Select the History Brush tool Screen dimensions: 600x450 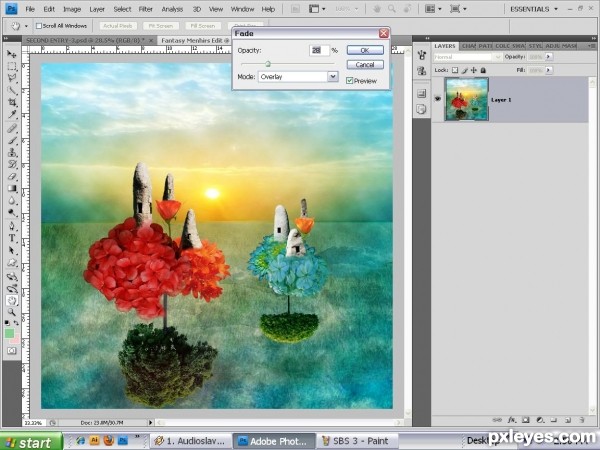click(12, 165)
